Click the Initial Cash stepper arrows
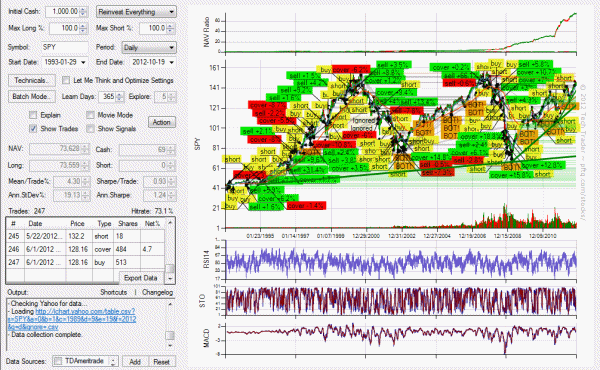The image size is (600, 370). pyautogui.click(x=83, y=11)
